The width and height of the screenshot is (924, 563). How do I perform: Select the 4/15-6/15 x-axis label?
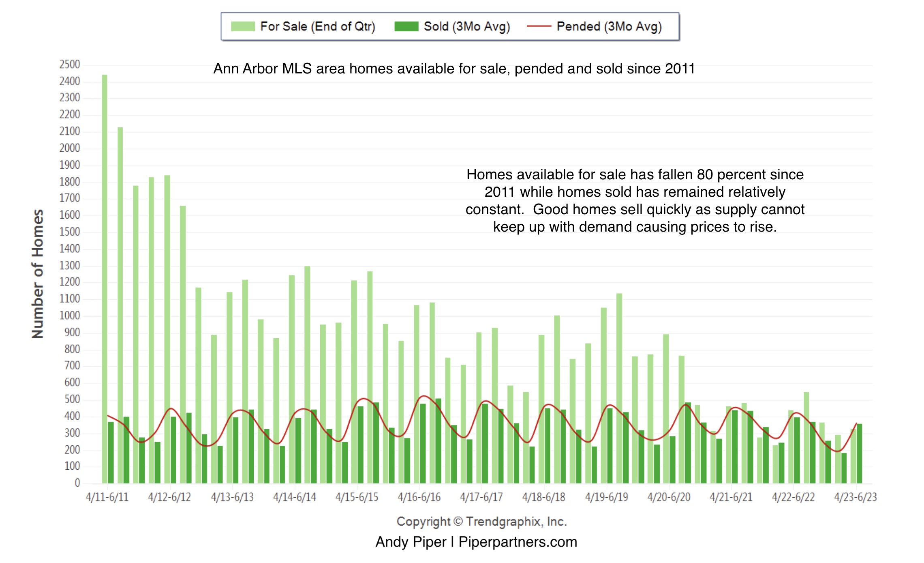[x=357, y=497]
